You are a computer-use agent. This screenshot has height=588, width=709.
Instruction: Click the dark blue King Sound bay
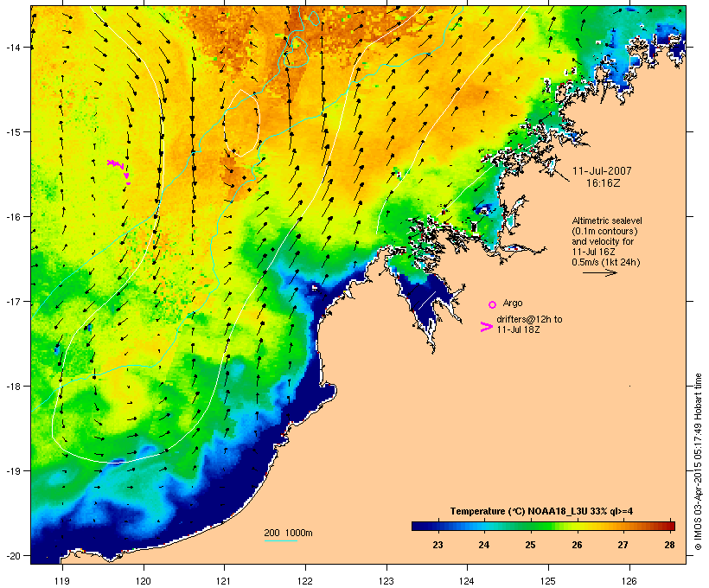[425, 298]
